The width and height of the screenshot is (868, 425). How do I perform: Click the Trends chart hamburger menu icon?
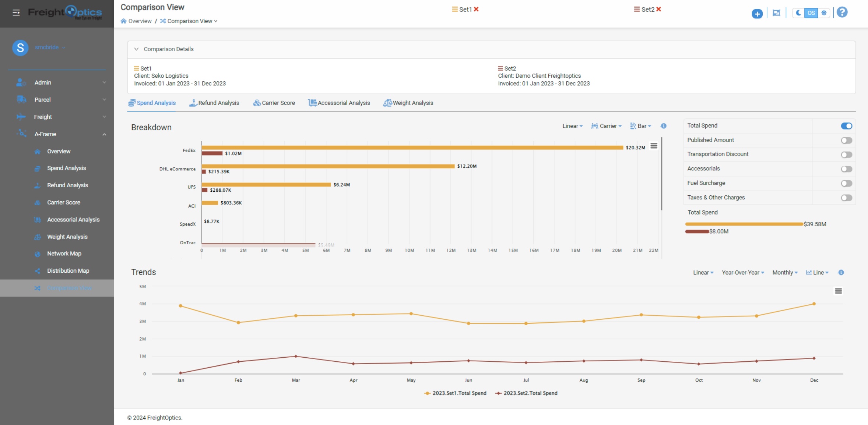pyautogui.click(x=838, y=291)
